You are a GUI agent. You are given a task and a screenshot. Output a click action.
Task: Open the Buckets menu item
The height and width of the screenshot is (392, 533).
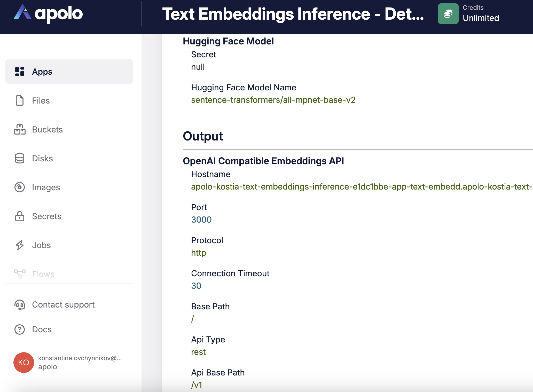click(47, 129)
